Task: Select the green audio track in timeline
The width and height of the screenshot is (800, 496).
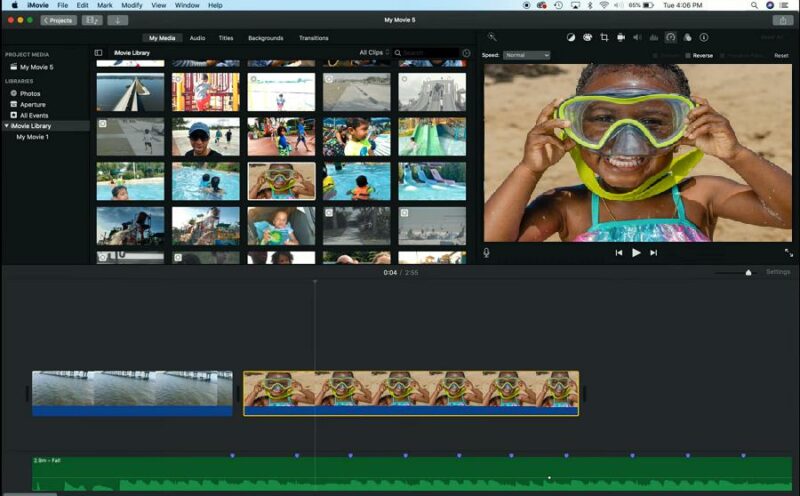Action: click(412, 474)
